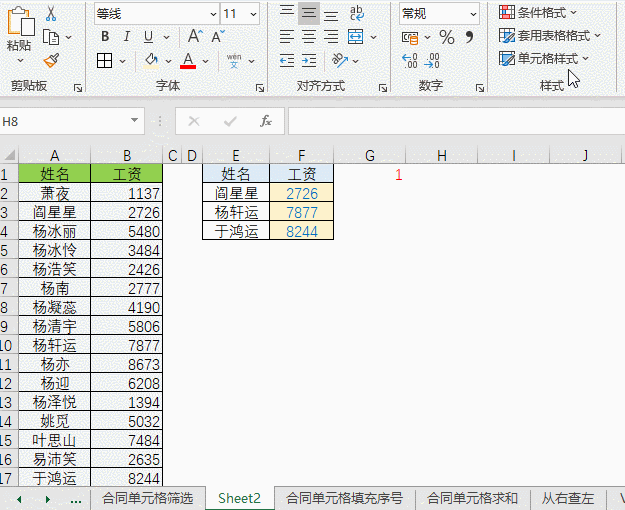Screen dimensions: 625x510
Task: Decrease indent
Action: (x=287, y=61)
